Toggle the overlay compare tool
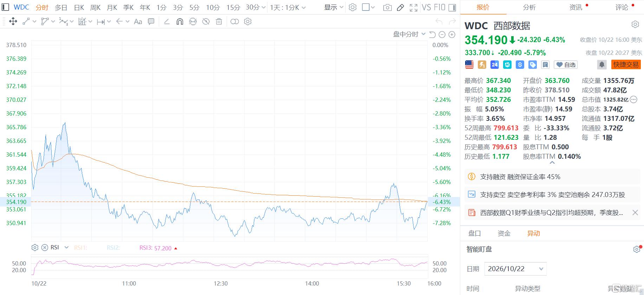 click(234, 21)
